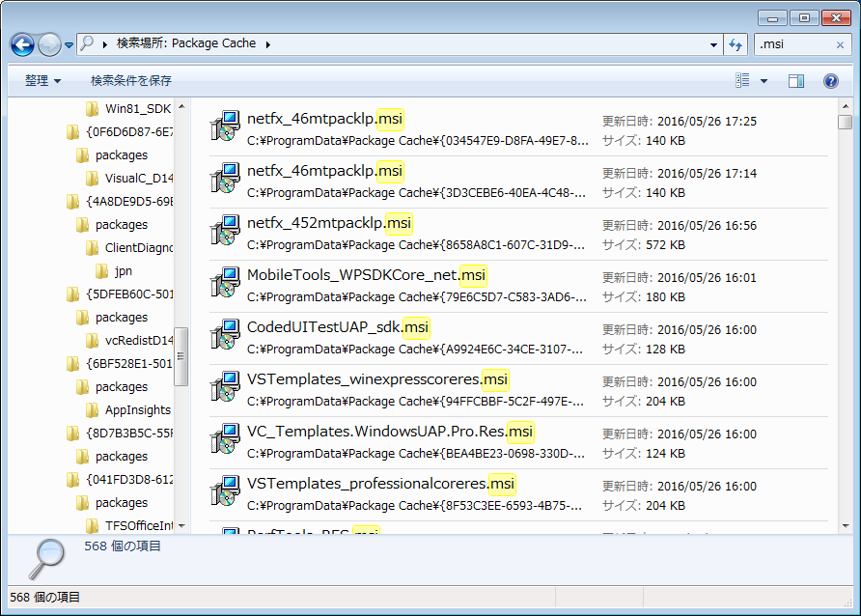Select the Win81_SDK folder in tree
The image size is (861, 616).
click(x=129, y=109)
